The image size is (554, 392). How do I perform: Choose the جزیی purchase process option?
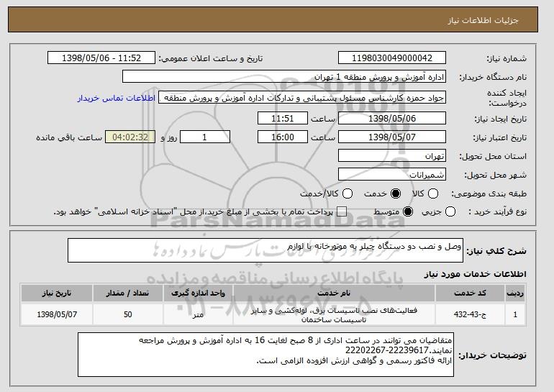(x=450, y=212)
